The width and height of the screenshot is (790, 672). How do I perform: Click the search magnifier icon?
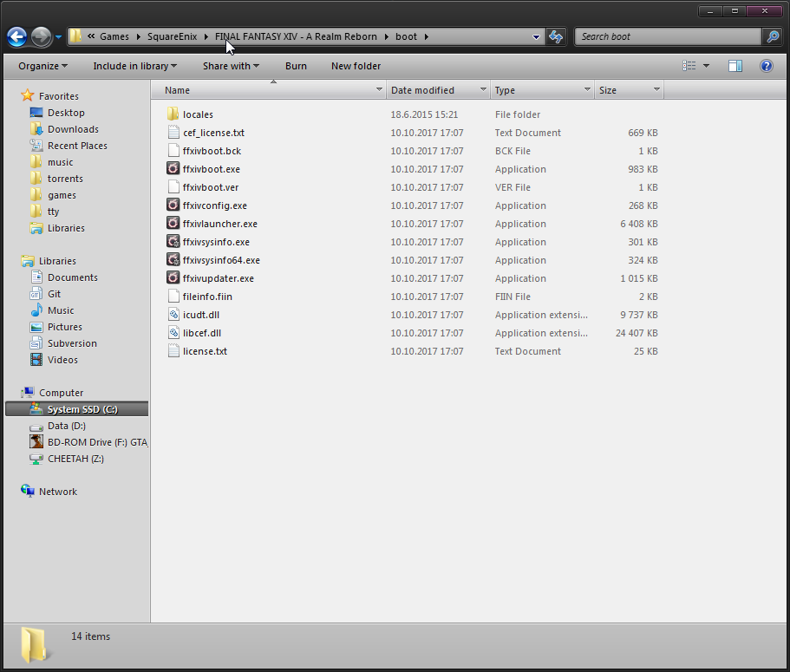[x=772, y=36]
